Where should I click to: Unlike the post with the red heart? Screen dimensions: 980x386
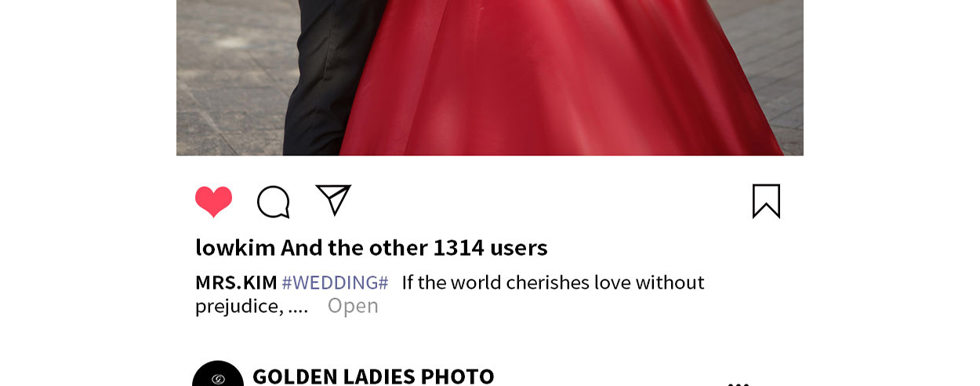(213, 202)
